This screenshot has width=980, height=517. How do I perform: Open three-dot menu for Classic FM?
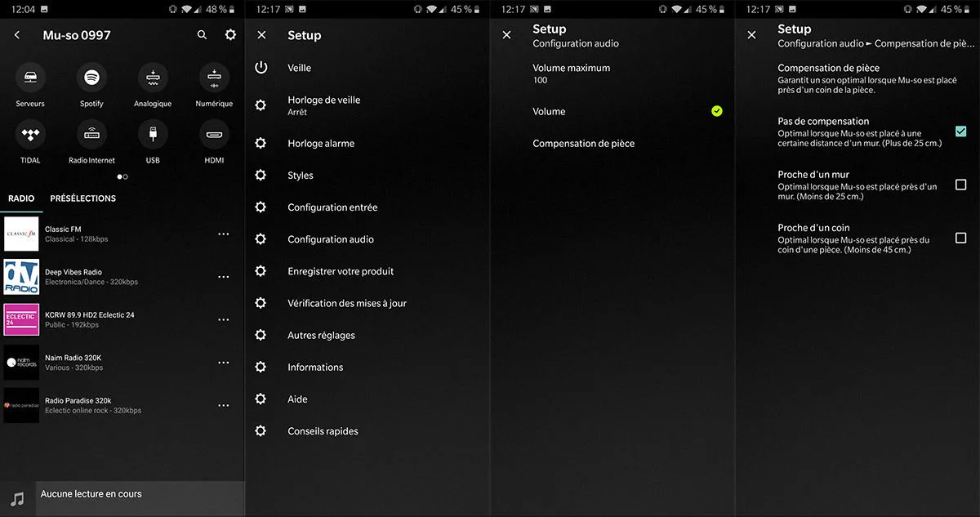click(x=223, y=234)
